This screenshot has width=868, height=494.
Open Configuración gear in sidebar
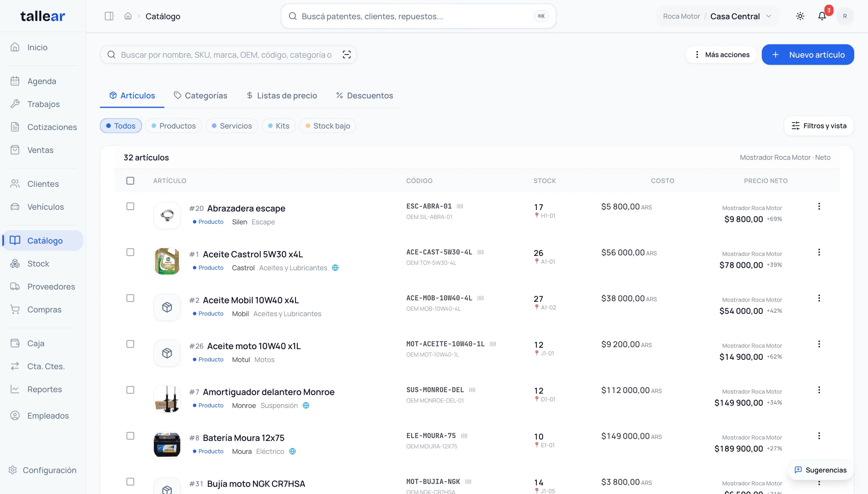click(13, 470)
